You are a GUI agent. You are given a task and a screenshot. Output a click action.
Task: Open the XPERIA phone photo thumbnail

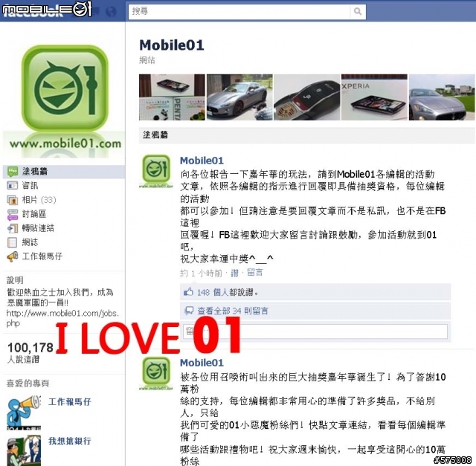[374, 97]
